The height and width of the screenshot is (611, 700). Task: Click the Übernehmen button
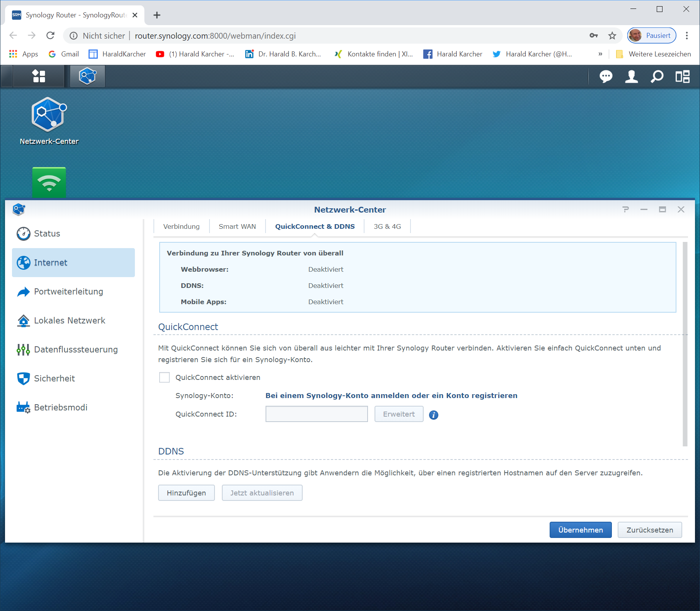coord(580,530)
